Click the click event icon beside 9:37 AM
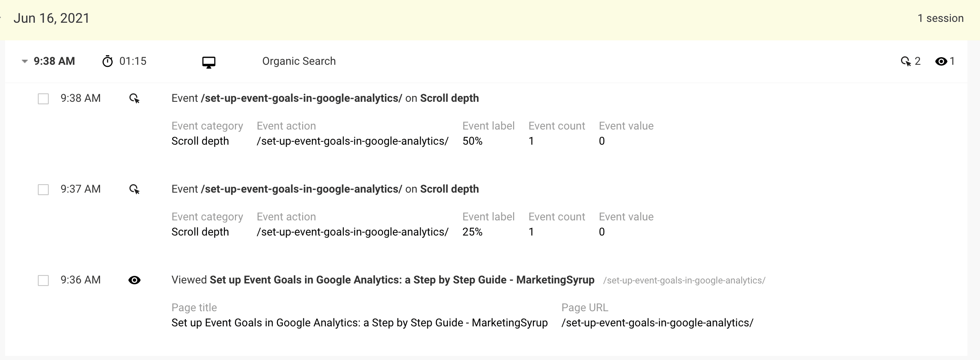This screenshot has width=980, height=360. coord(135,189)
